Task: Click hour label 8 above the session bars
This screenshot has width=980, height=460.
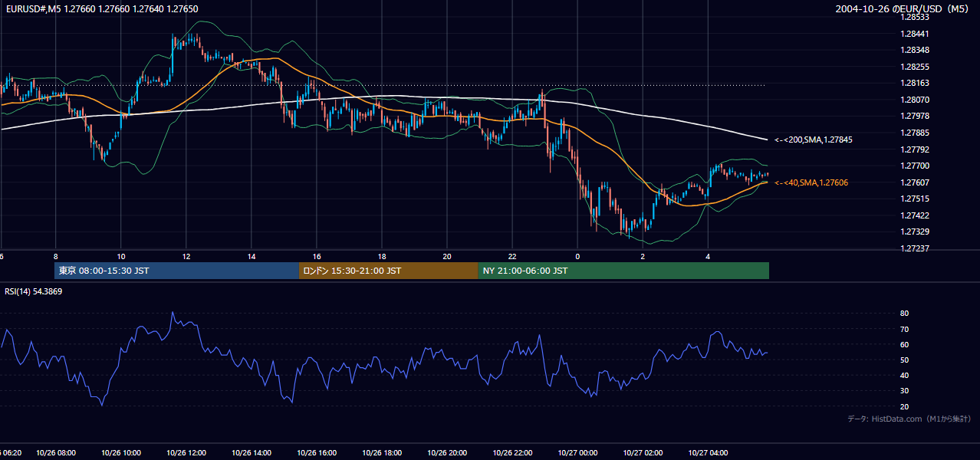Action: [56, 256]
